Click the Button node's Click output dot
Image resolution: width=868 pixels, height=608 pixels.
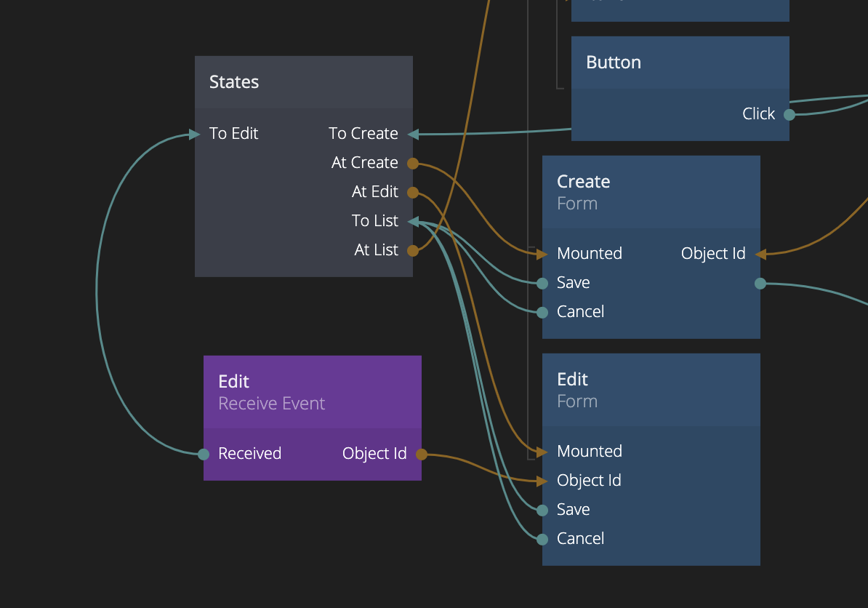789,114
